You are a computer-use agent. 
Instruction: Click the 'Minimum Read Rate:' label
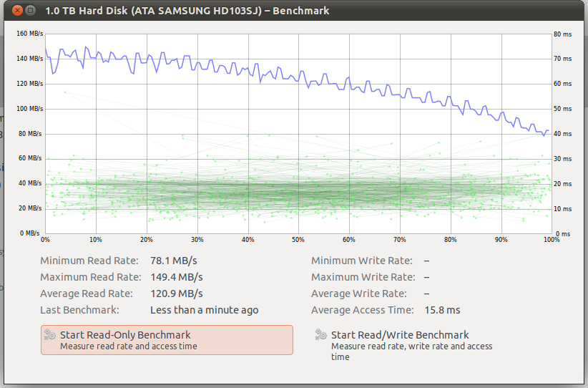point(89,261)
